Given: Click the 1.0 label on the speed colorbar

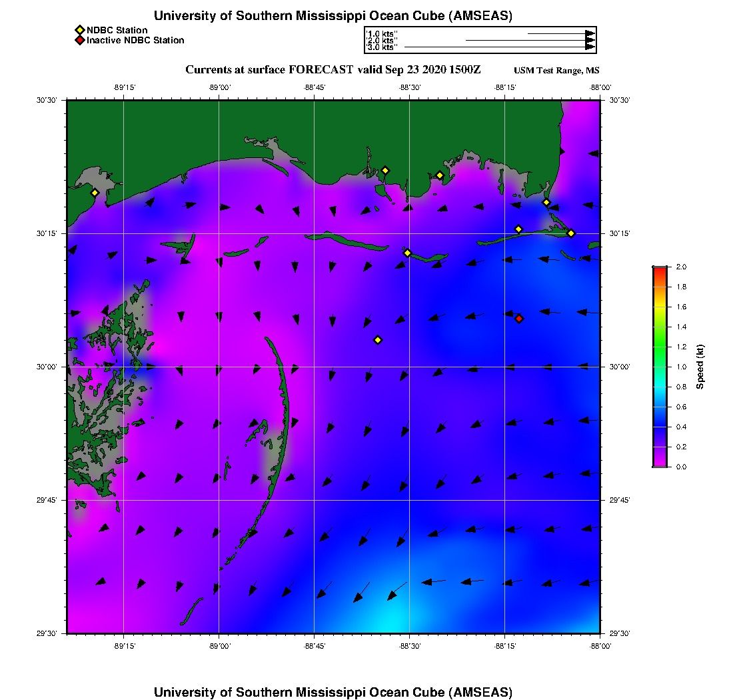Looking at the screenshot, I should click(x=681, y=367).
